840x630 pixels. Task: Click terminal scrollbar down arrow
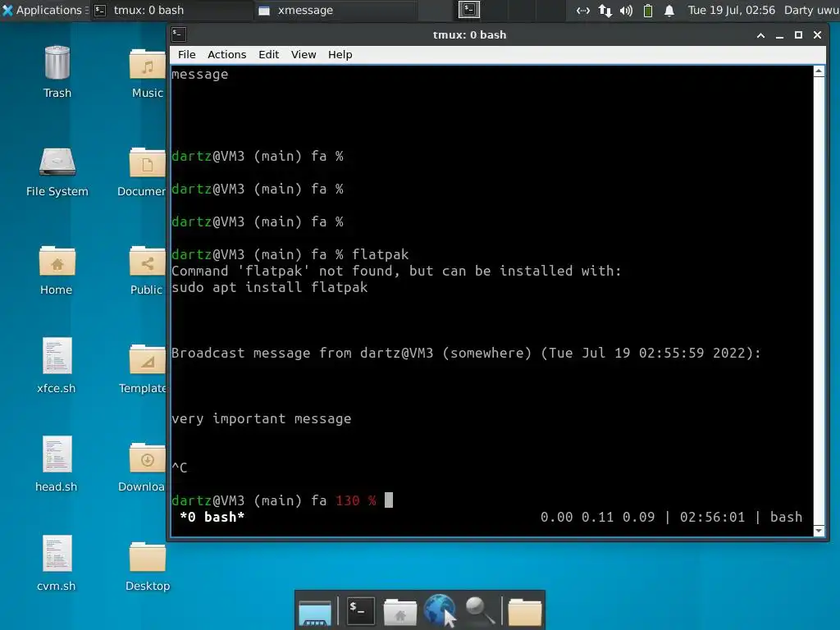(819, 531)
